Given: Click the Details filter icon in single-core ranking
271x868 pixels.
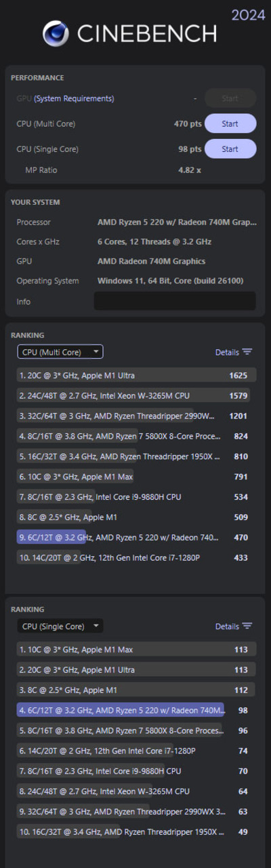Looking at the screenshot, I should [247, 626].
